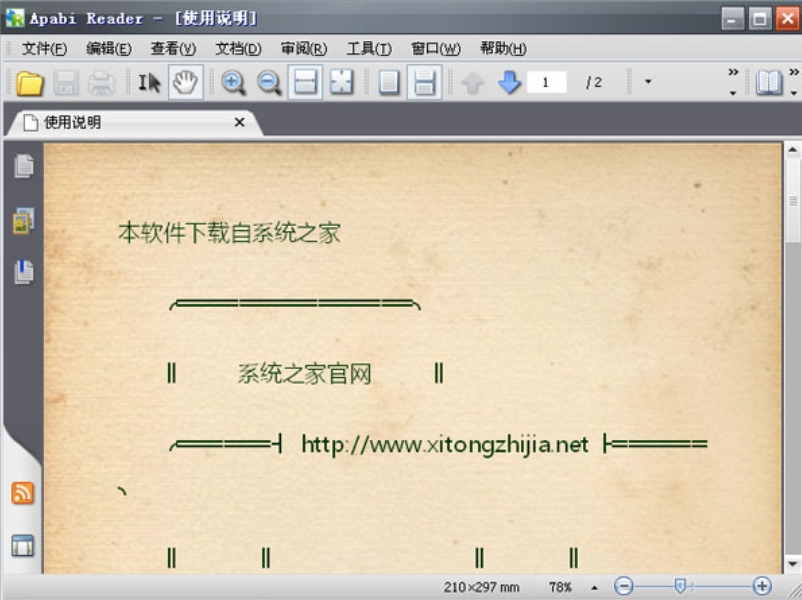
Task: Click the Apabi Reader title bar icon
Action: coord(14,18)
